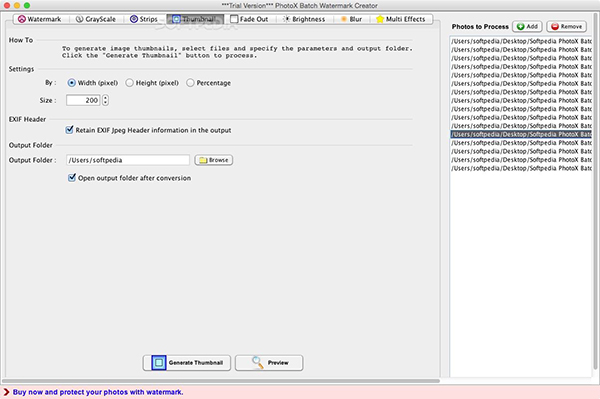The width and height of the screenshot is (600, 399).
Task: Click Generate Thumbnail button
Action: click(187, 363)
